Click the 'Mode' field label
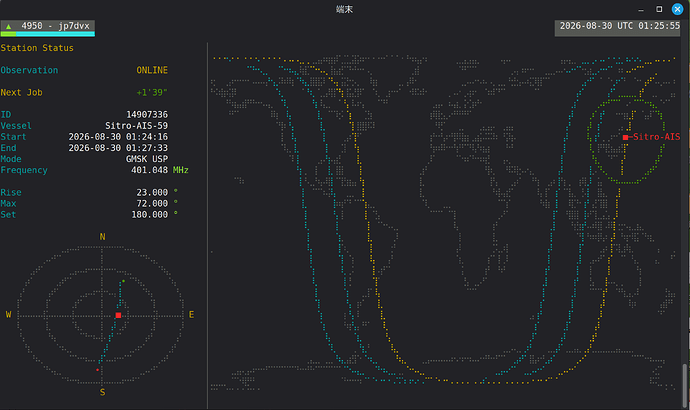Viewport: 690px width, 410px height. click(11, 159)
